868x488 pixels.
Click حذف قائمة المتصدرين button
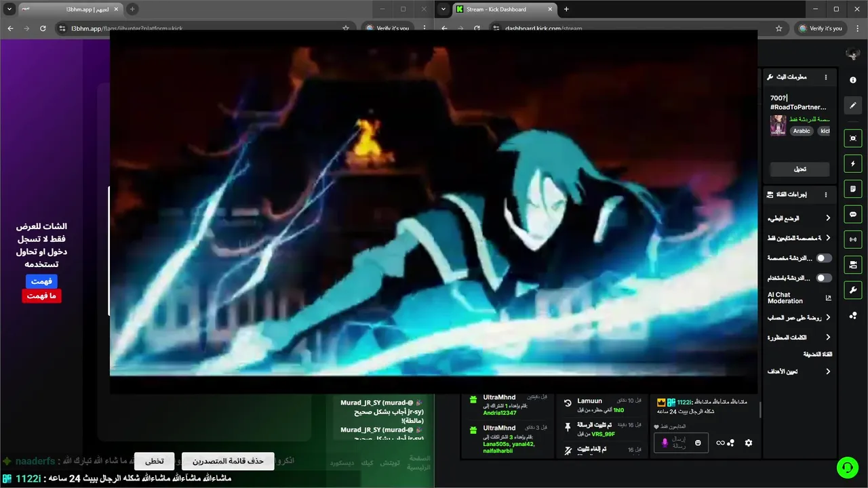click(x=228, y=461)
